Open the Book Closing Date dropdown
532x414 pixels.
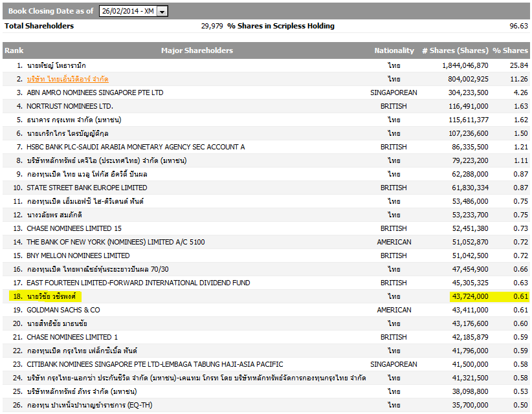point(162,11)
